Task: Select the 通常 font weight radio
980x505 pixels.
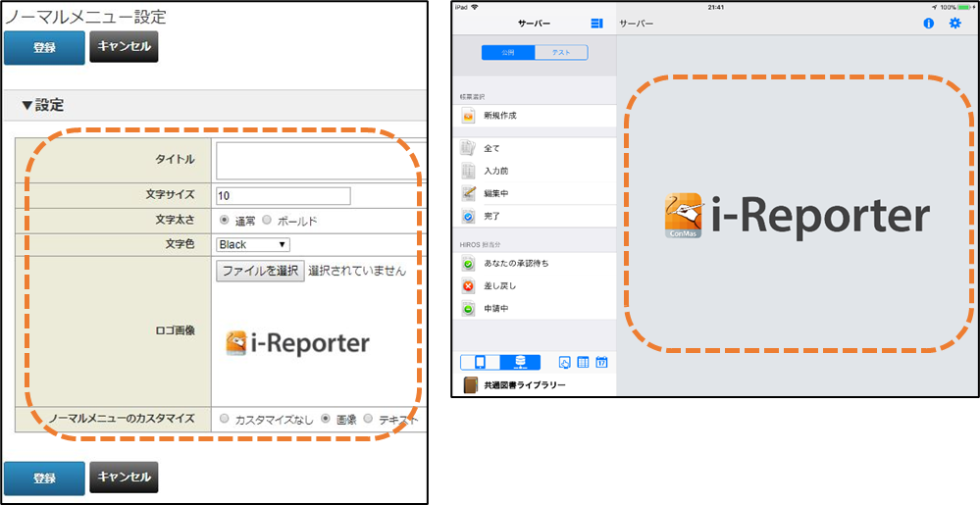Action: [225, 221]
